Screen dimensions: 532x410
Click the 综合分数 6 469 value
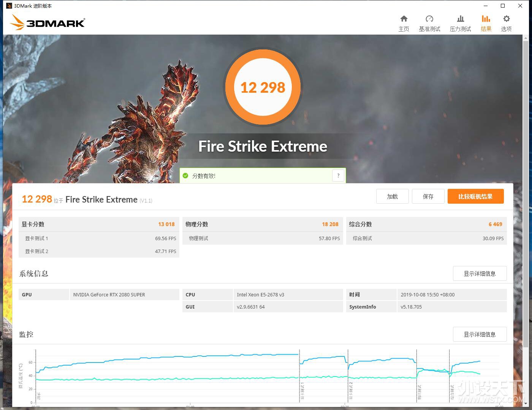(496, 224)
